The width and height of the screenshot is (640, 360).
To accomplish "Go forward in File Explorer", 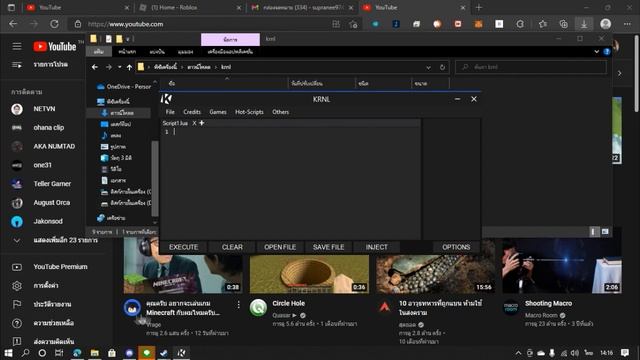I will coord(109,67).
